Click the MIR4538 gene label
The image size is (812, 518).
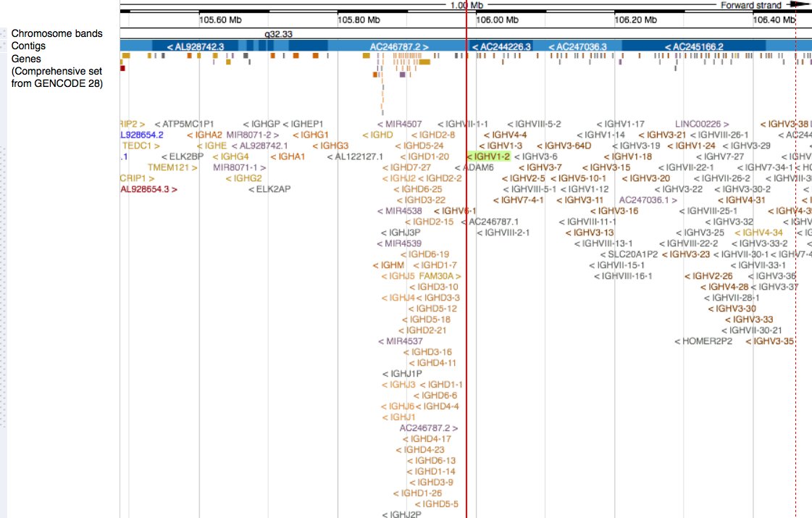coord(399,211)
